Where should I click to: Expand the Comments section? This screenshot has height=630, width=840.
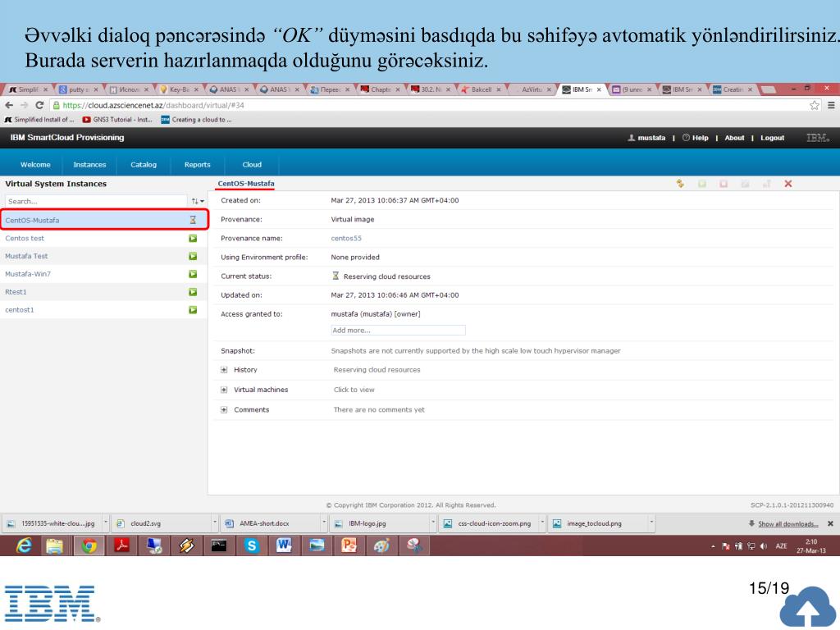click(x=224, y=409)
